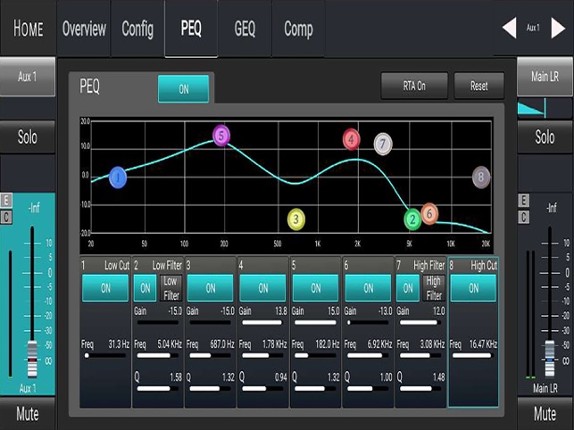The height and width of the screenshot is (430, 574).
Task: Click the RTA On button
Action: point(414,86)
